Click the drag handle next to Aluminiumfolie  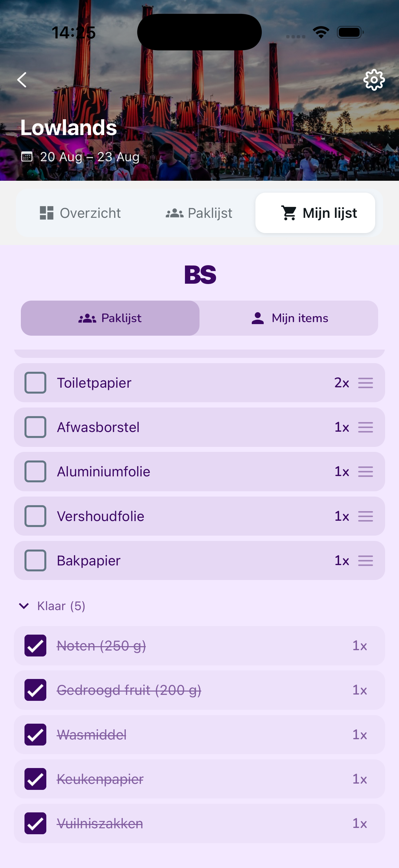[366, 472]
